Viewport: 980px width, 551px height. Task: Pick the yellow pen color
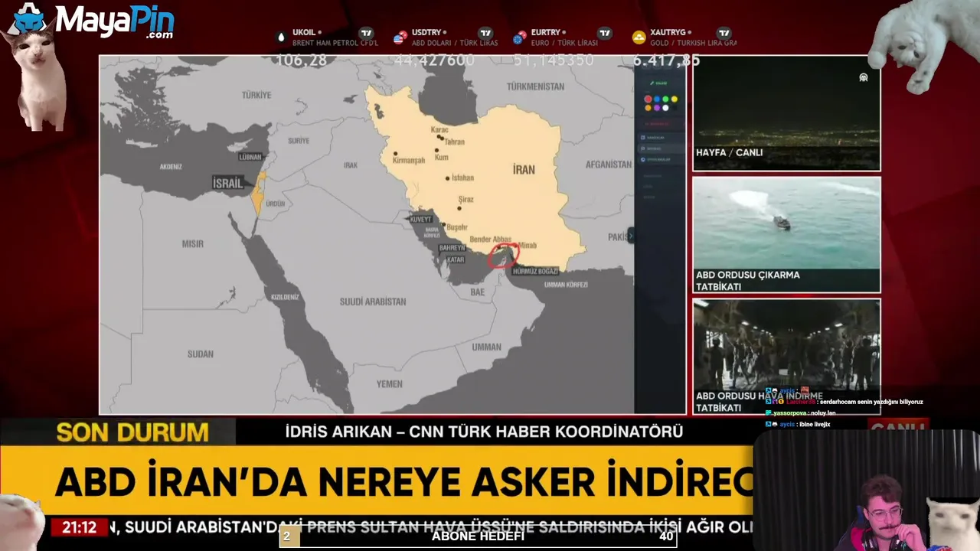[x=675, y=99]
